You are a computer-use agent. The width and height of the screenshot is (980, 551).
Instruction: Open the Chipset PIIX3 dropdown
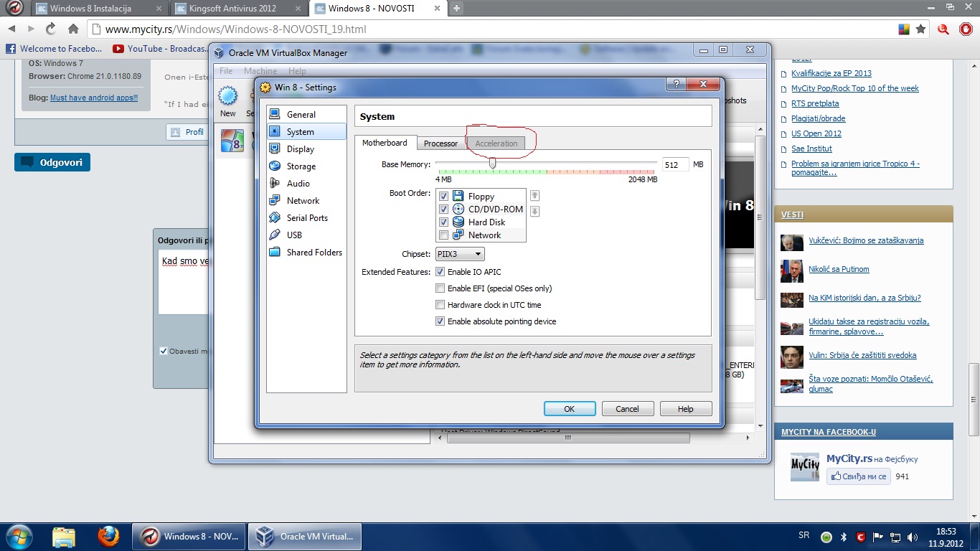coord(460,254)
